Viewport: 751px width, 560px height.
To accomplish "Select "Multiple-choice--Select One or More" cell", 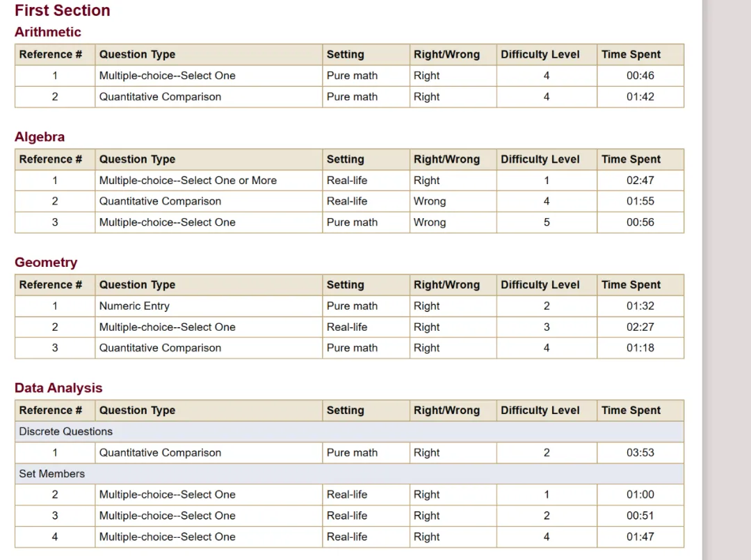I will pos(188,181).
